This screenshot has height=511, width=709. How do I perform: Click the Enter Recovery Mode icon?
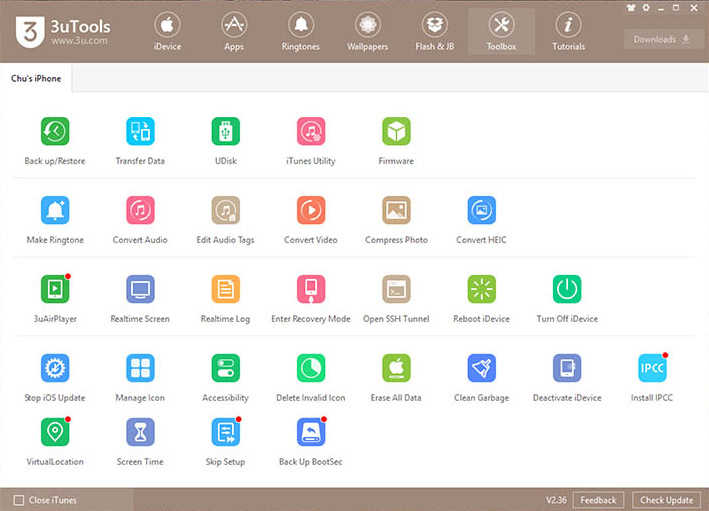tap(311, 289)
